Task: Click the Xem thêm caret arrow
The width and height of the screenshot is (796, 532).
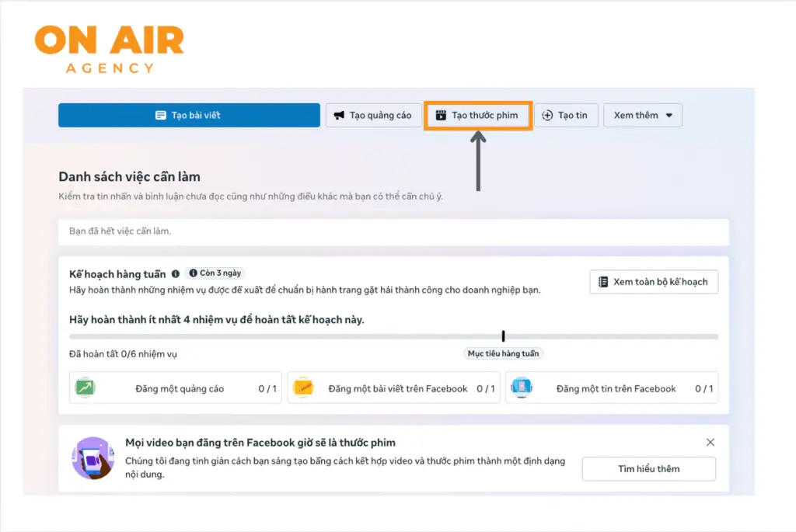Action: 669,116
